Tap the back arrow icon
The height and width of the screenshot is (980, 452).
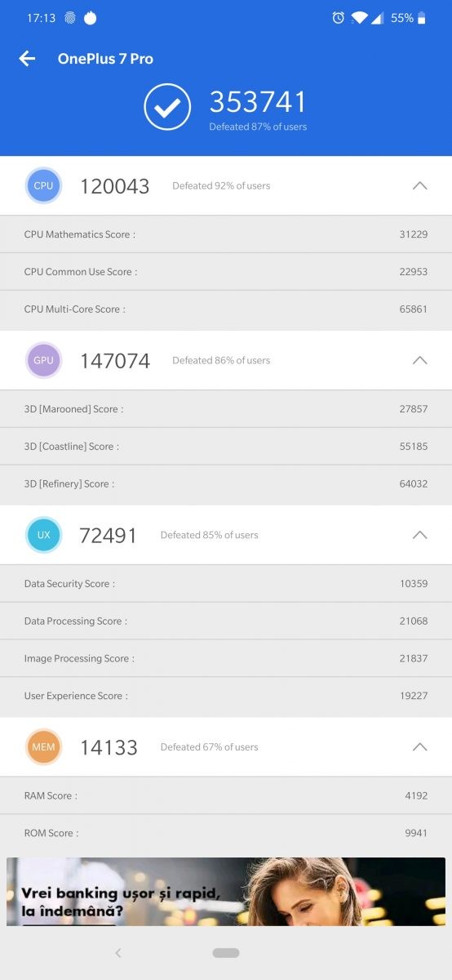click(x=27, y=58)
